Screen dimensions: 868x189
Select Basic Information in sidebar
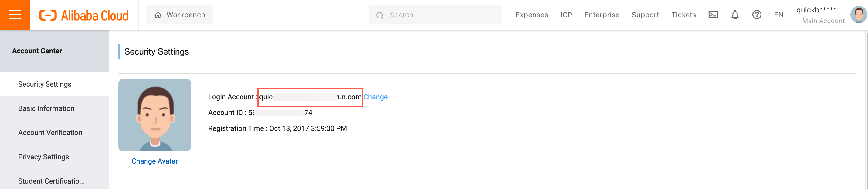[x=46, y=108]
